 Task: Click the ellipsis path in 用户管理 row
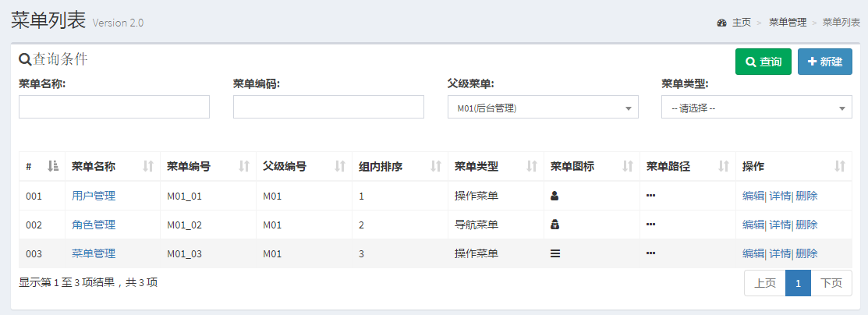coord(651,196)
